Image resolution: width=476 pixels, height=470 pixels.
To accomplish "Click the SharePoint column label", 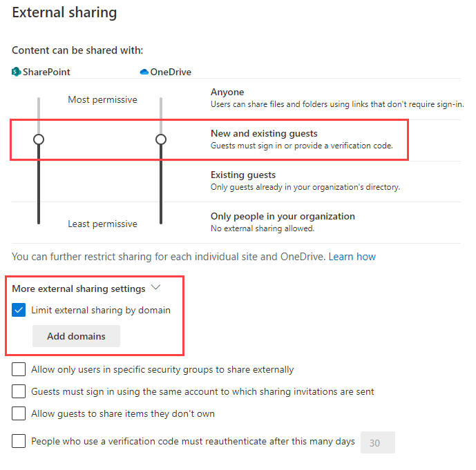I will [x=46, y=72].
